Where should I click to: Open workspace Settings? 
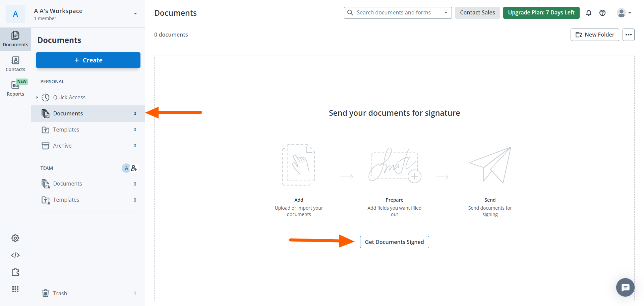15,238
